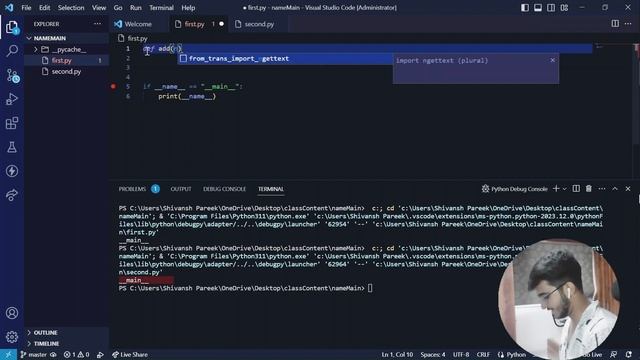Image resolution: width=640 pixels, height=360 pixels.
Task: Click the Explorer more actions ellipsis
Action: (97, 24)
